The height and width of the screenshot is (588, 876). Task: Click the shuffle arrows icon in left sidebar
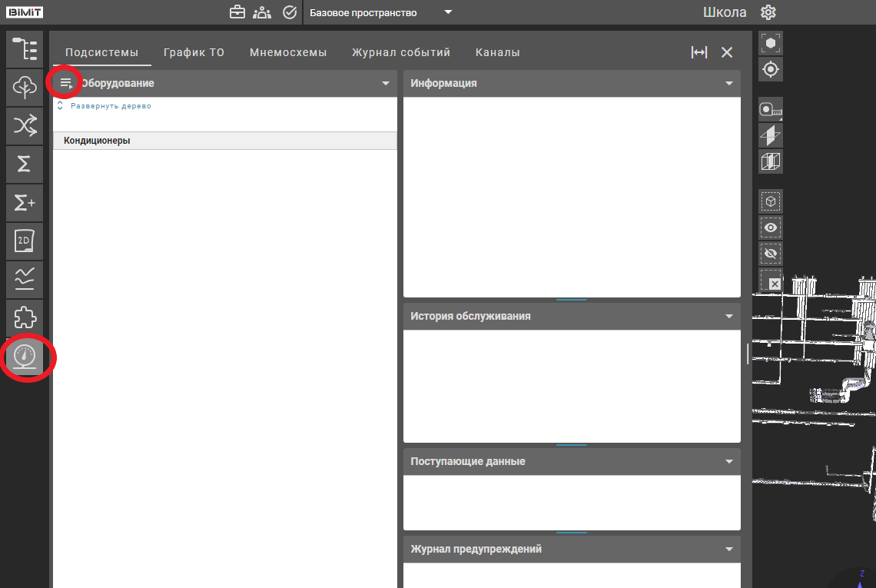(25, 125)
